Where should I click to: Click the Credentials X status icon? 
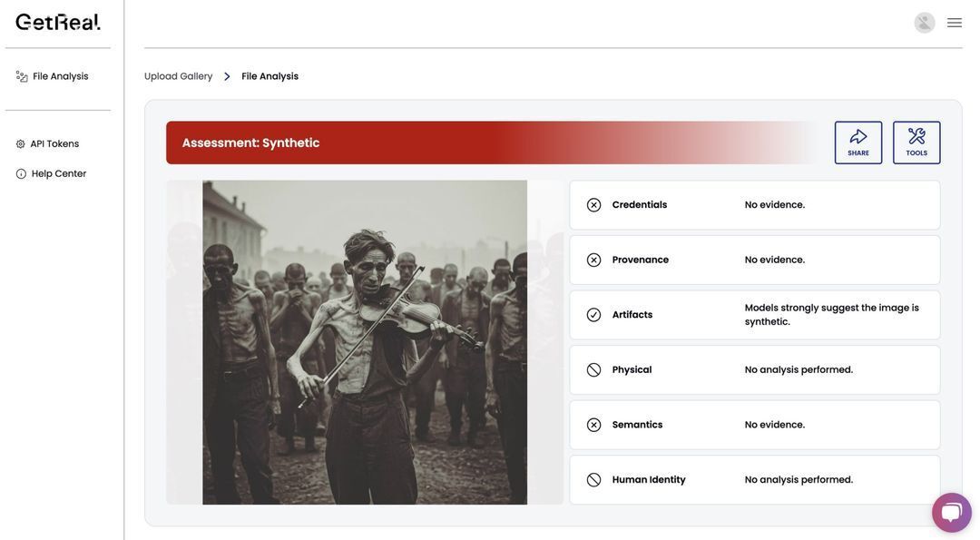(x=593, y=205)
